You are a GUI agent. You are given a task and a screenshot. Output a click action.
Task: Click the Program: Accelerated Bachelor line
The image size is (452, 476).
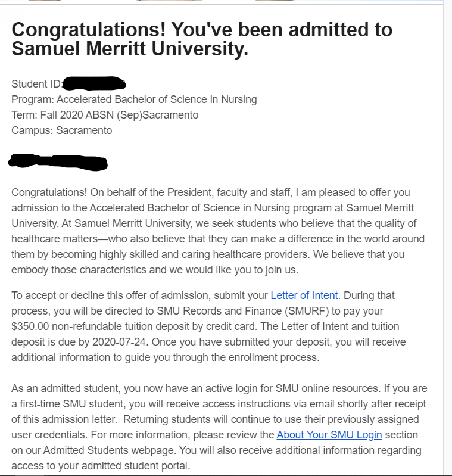pos(134,99)
